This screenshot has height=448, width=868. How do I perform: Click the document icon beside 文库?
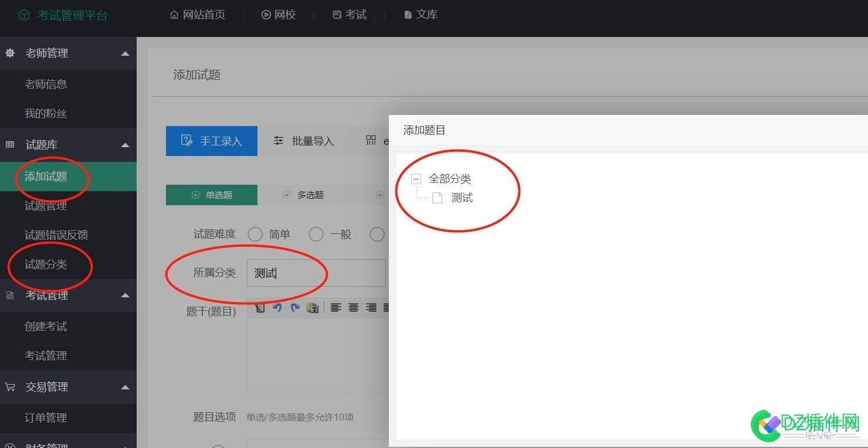408,15
